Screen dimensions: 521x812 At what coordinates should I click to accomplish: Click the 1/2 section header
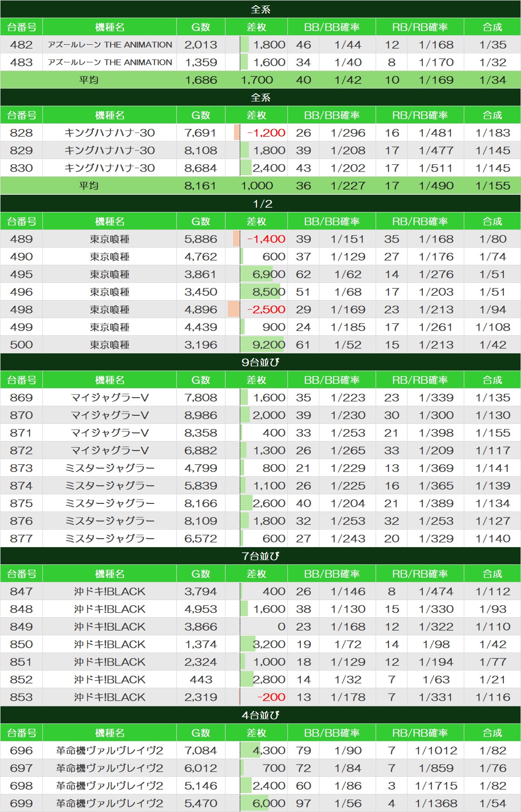click(261, 204)
